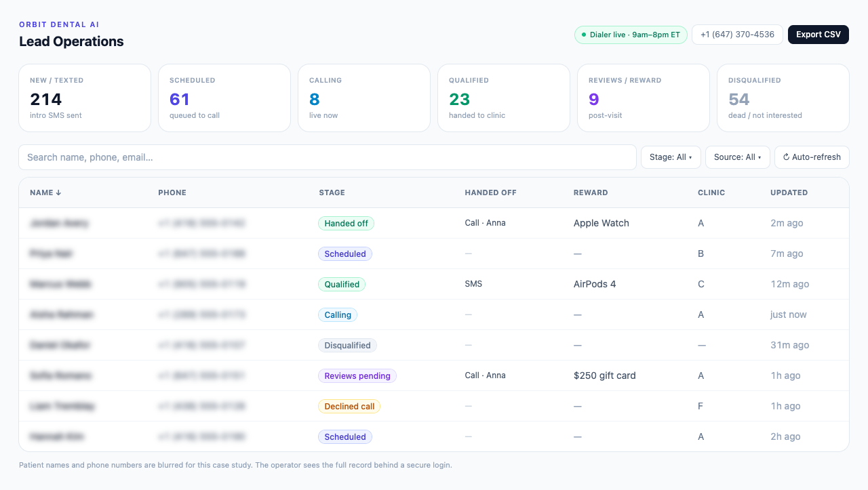Image resolution: width=868 pixels, height=490 pixels.
Task: Select the Reviews / Reward 9 card
Action: pyautogui.click(x=644, y=98)
